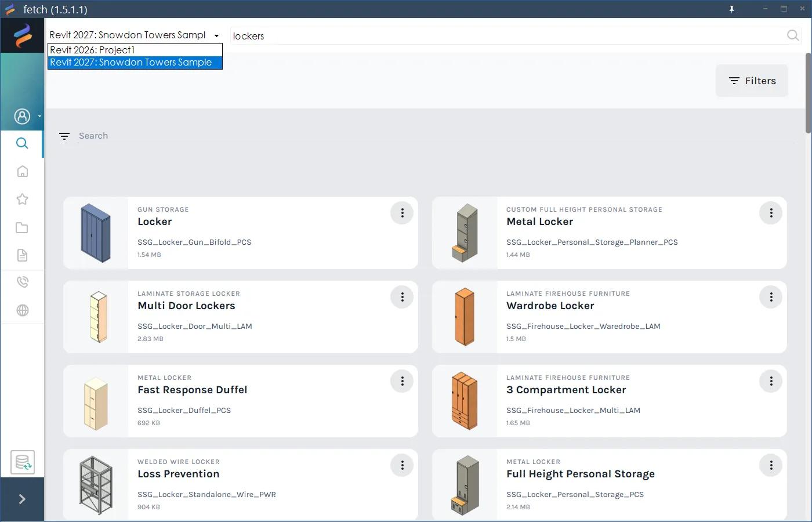
Task: Open the home sidebar icon
Action: 22,171
